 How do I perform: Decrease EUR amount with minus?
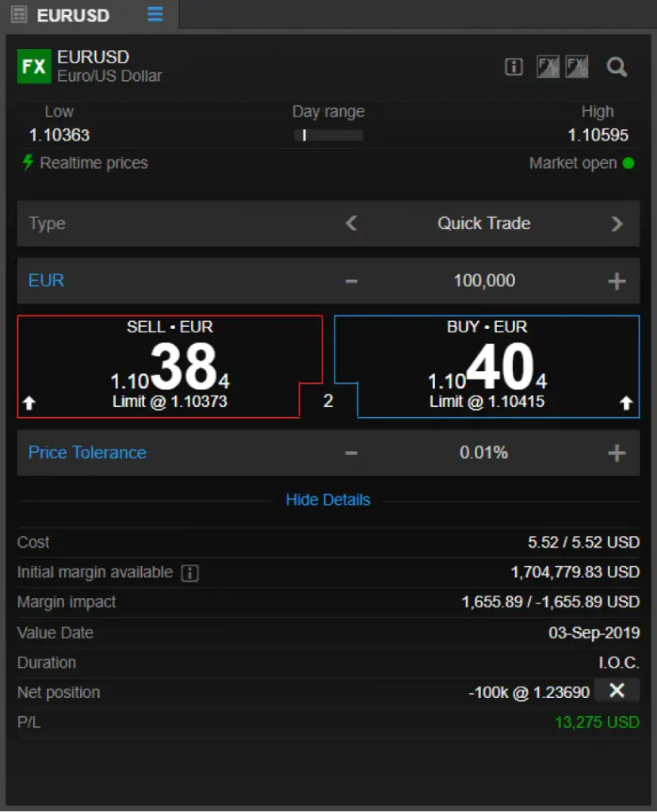(x=352, y=282)
